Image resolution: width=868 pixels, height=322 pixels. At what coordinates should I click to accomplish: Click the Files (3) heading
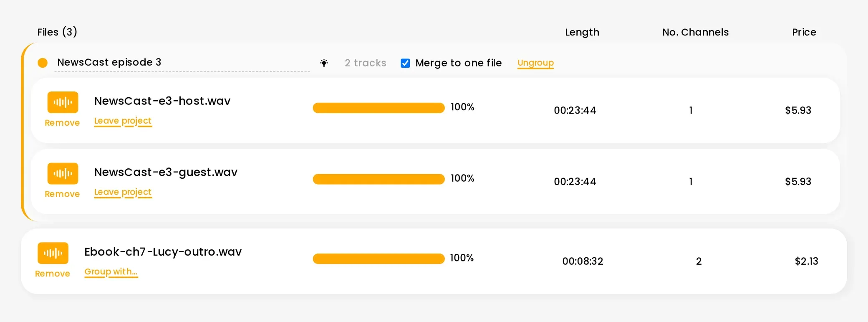click(57, 32)
